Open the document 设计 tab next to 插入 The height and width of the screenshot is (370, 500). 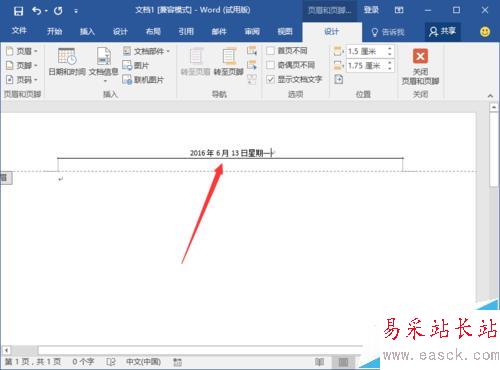click(120, 32)
